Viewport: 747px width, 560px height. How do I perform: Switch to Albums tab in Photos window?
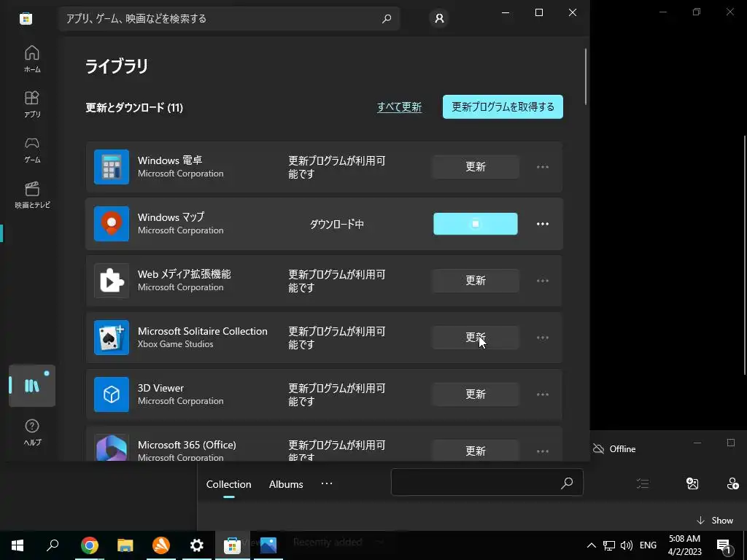click(286, 484)
